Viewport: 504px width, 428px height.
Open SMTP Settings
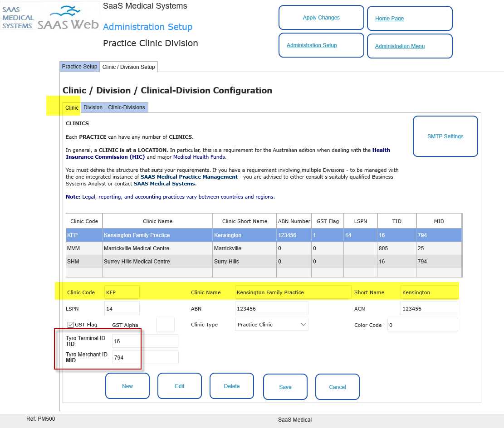tap(445, 136)
